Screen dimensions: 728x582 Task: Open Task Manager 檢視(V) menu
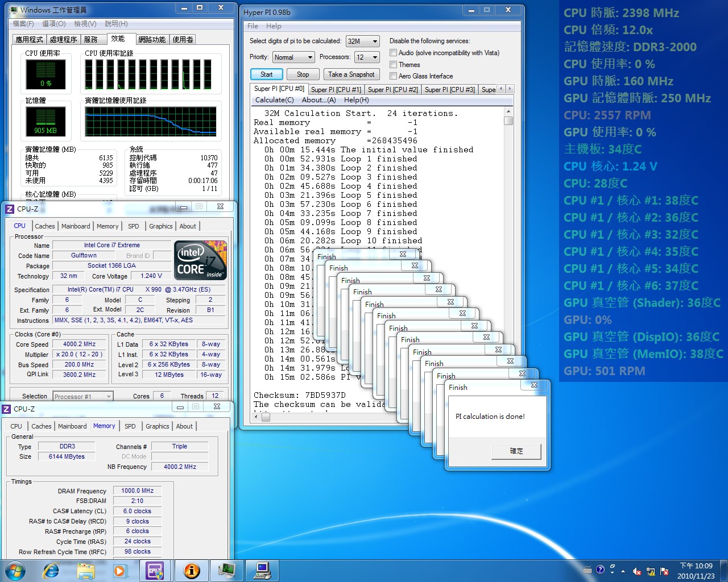point(85,24)
